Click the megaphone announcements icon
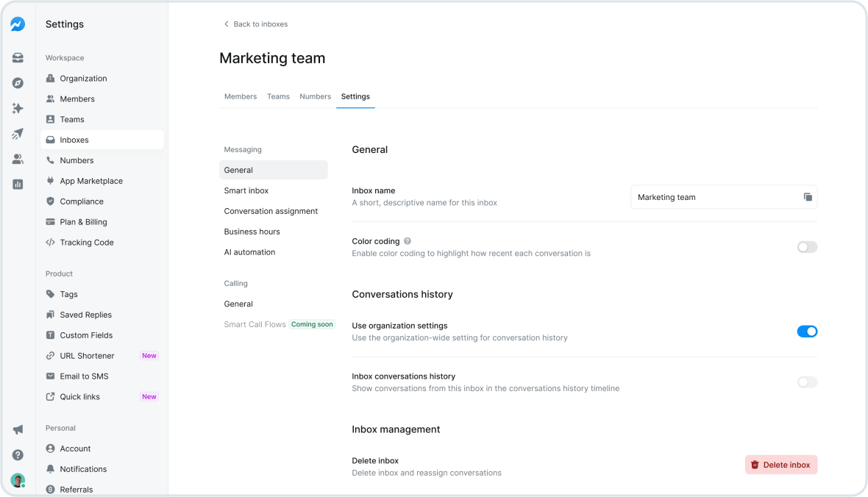868x497 pixels. 18,429
